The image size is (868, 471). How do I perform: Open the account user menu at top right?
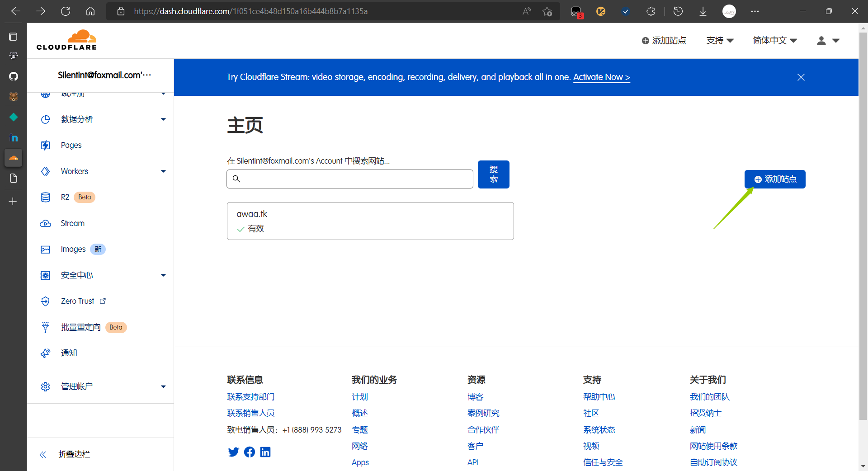click(x=828, y=40)
